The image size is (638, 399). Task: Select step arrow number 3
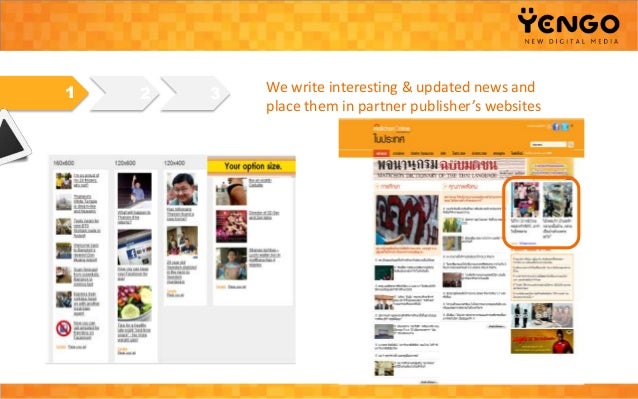coord(195,94)
